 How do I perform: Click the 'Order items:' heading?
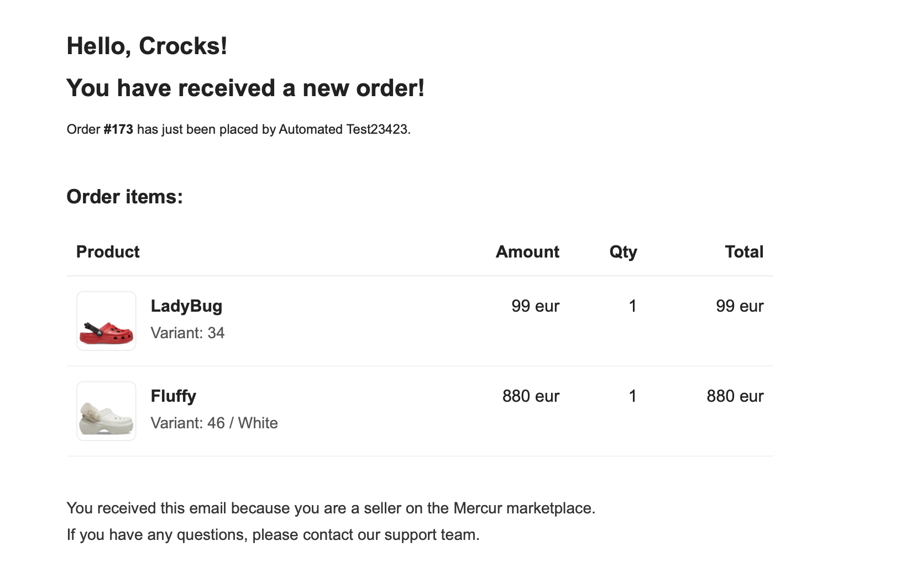pyautogui.click(x=125, y=197)
